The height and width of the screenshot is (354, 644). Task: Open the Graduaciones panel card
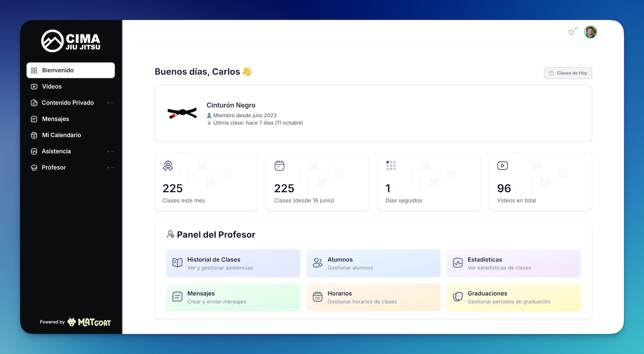pos(513,297)
